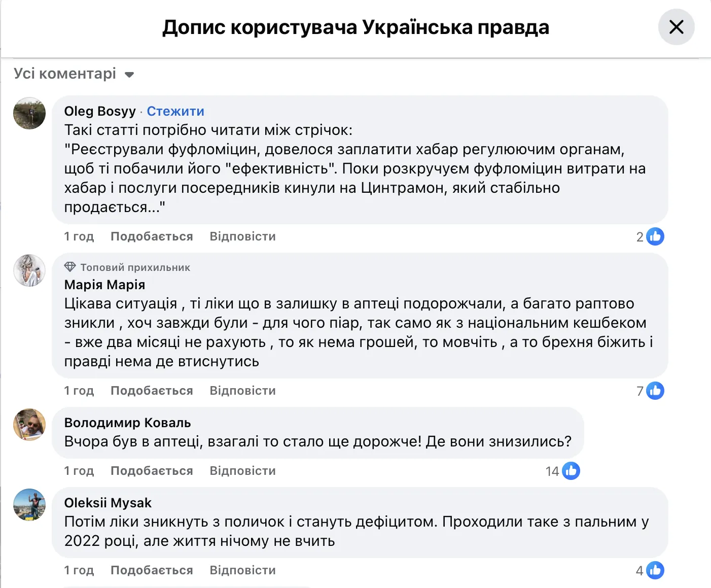Reply to Володимир Коваль's comment

click(x=242, y=471)
